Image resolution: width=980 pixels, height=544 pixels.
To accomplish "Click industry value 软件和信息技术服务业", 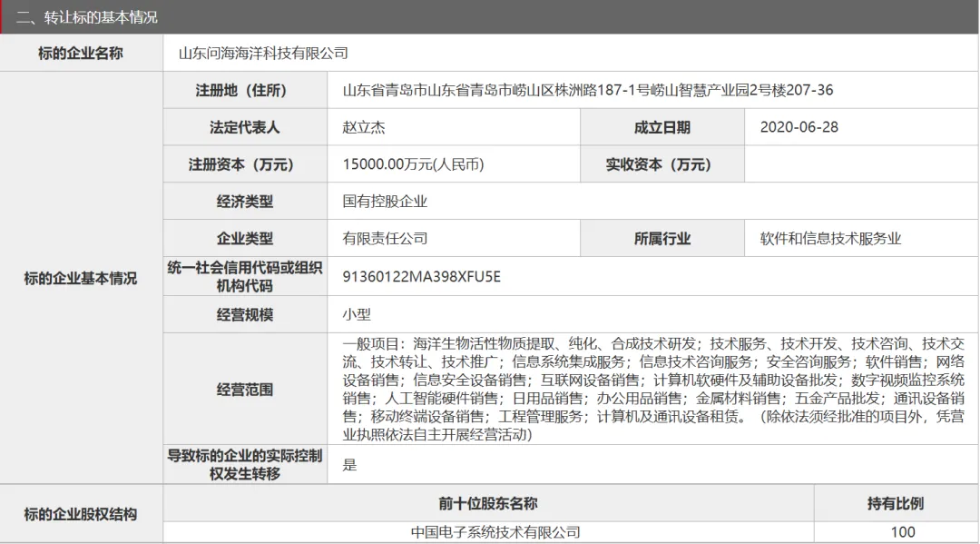I will pos(830,239).
